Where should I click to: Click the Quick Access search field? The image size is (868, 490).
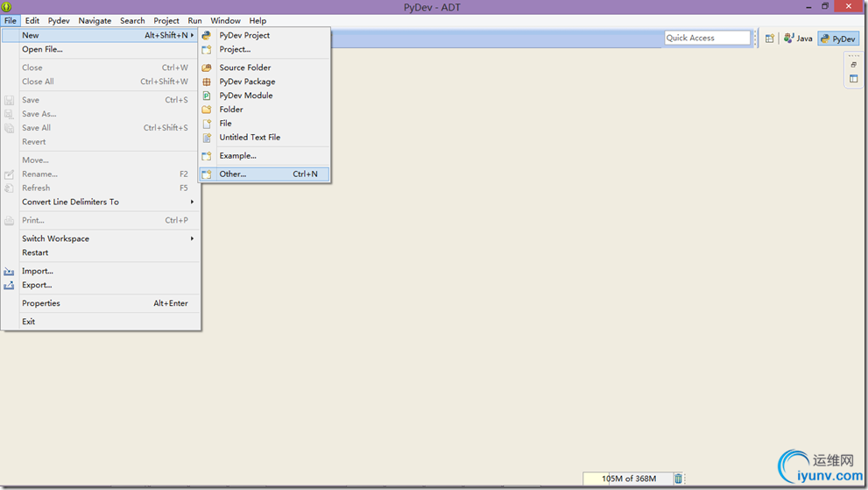coord(707,38)
